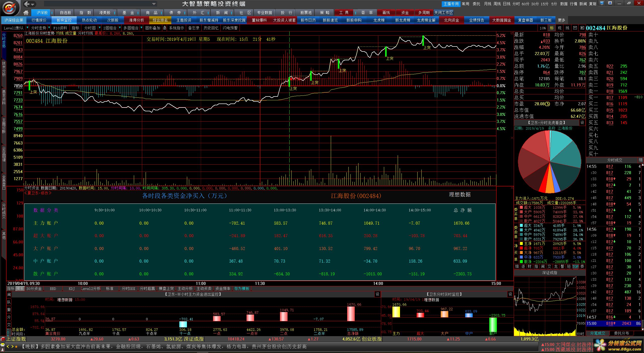This screenshot has width=644, height=353.
Task: Click the Dazhihui app logo
Action: (x=10, y=8)
